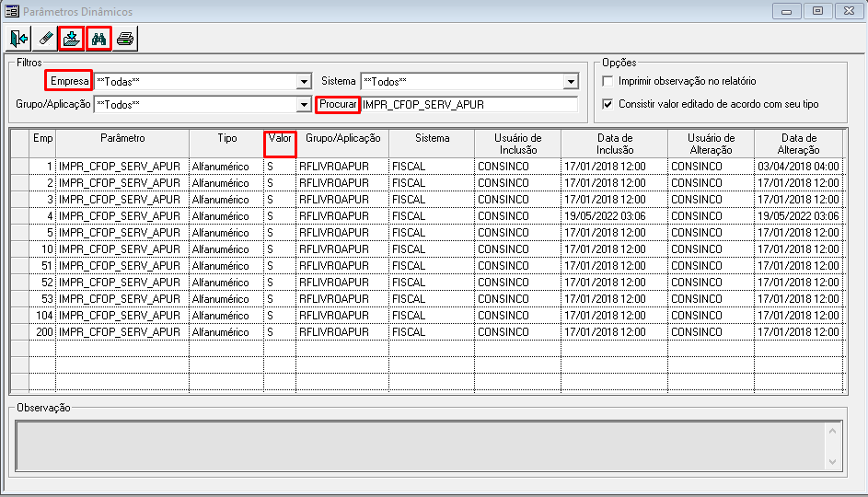The height and width of the screenshot is (497, 868).
Task: Click the Usuário de Alteração column header
Action: [711, 144]
